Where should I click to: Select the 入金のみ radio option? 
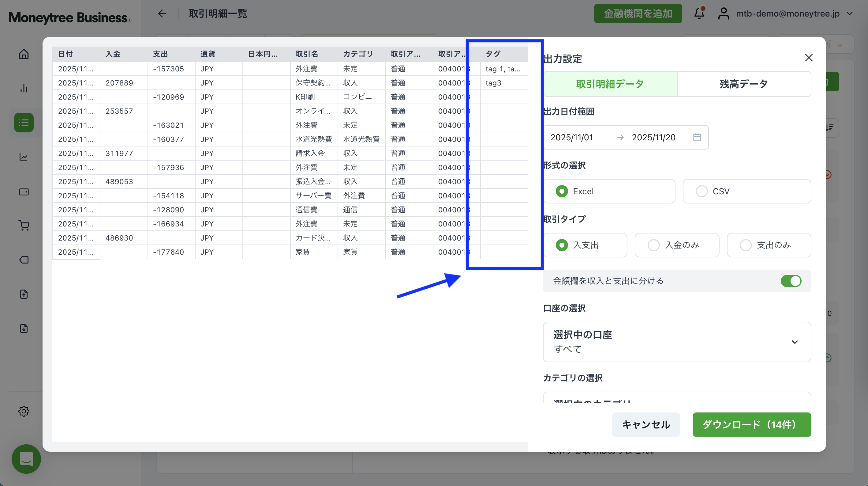pos(653,245)
